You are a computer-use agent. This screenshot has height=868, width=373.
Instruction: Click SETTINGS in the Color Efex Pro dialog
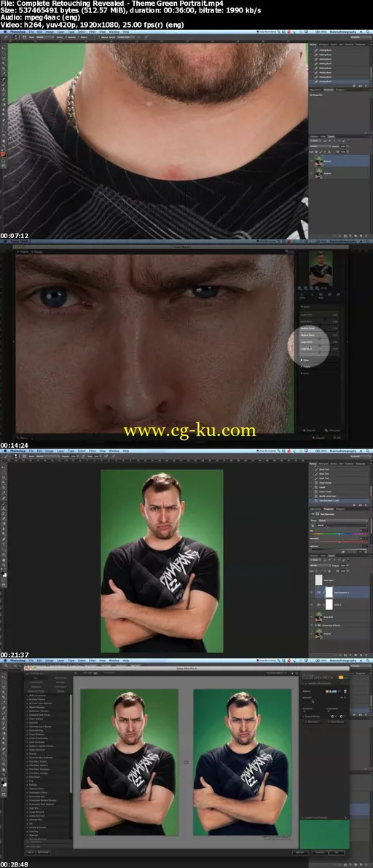pyautogui.click(x=43, y=853)
